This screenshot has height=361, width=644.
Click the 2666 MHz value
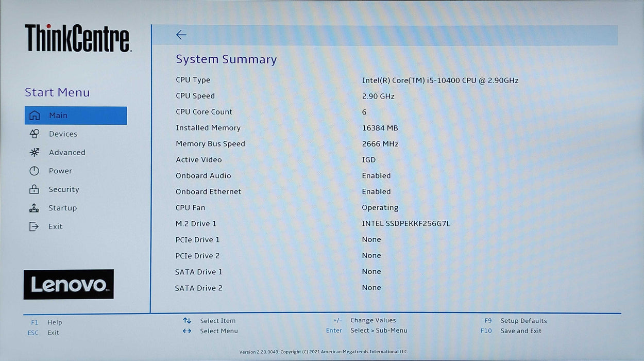(380, 144)
